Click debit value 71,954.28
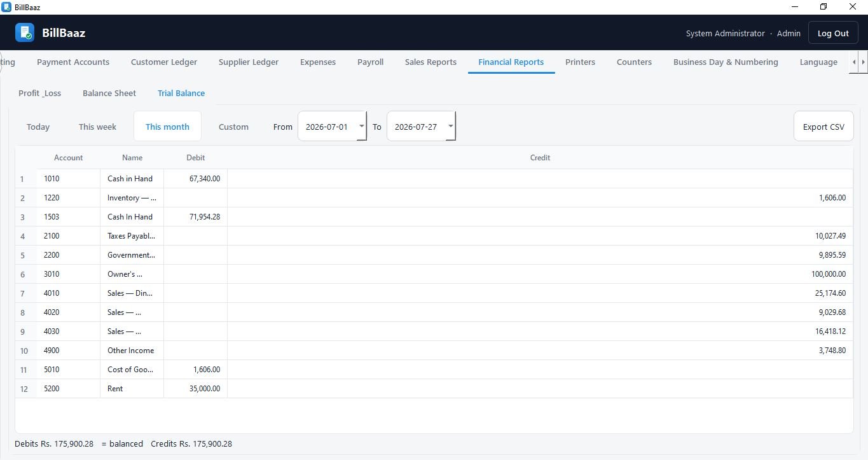This screenshot has width=868, height=460. pyautogui.click(x=195, y=217)
